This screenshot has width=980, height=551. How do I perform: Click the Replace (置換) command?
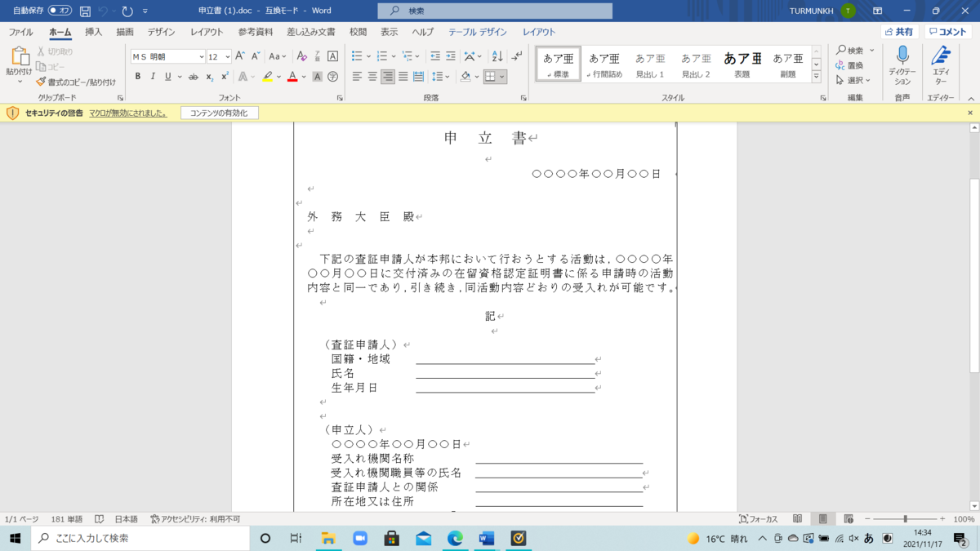point(849,65)
